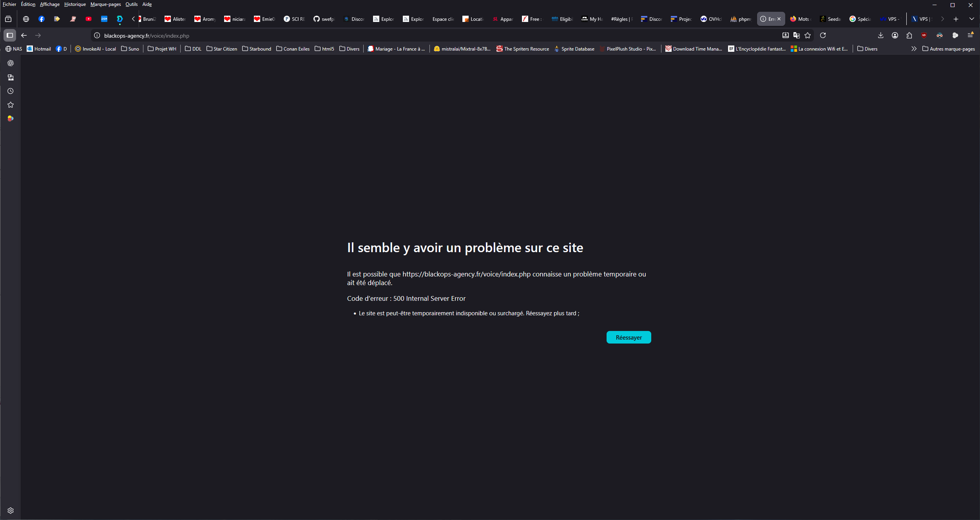The image size is (980, 520).
Task: Open the Historique menu
Action: click(x=75, y=4)
